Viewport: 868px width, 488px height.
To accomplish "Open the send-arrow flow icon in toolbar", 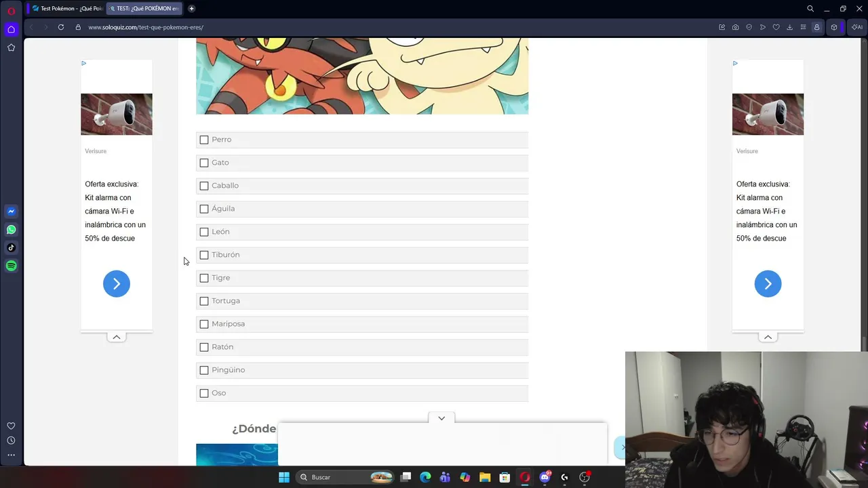I will (763, 27).
